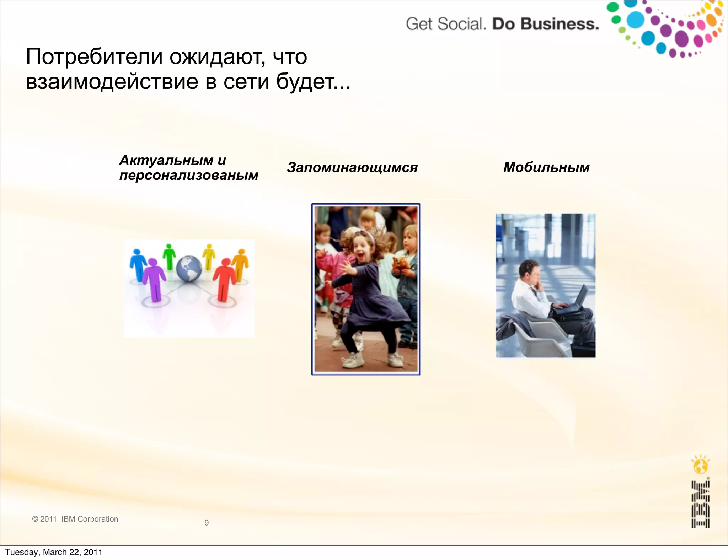Click the slide number 9
Image resolution: width=728 pixels, height=560 pixels.
coord(207,523)
